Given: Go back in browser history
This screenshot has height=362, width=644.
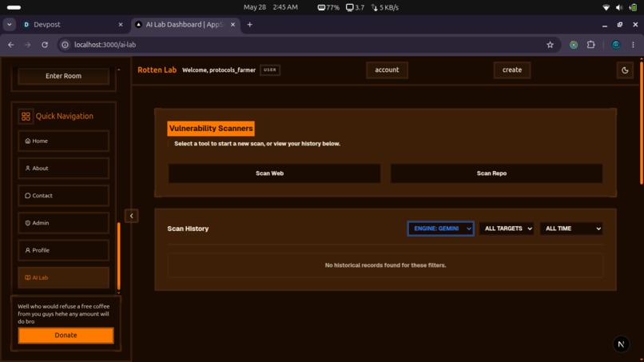Looking at the screenshot, I should (11, 45).
